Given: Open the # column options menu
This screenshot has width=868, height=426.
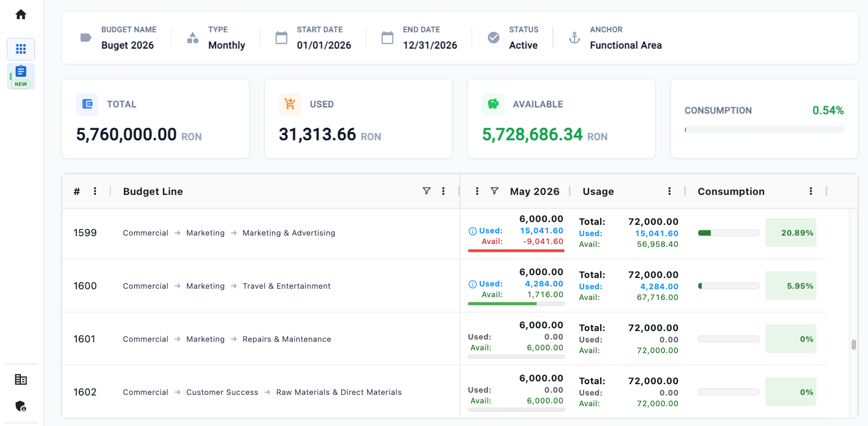Looking at the screenshot, I should pyautogui.click(x=95, y=191).
